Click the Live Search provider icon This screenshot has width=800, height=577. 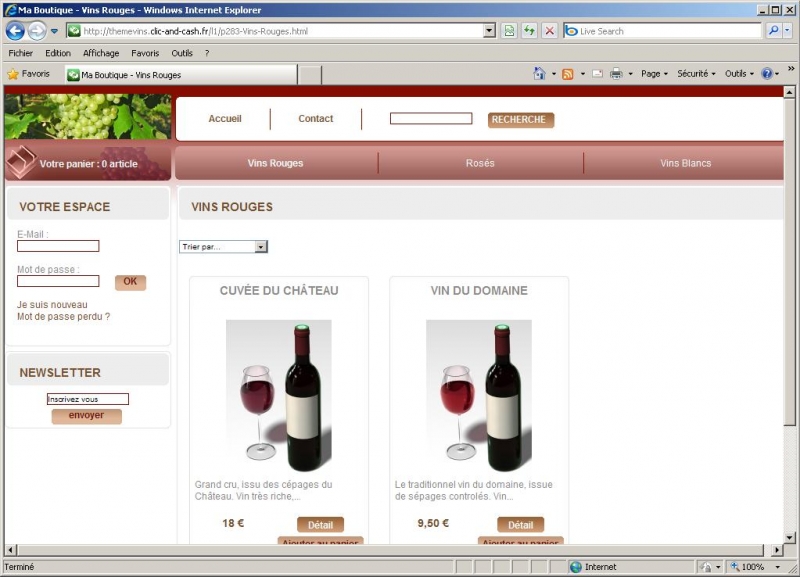(x=571, y=31)
